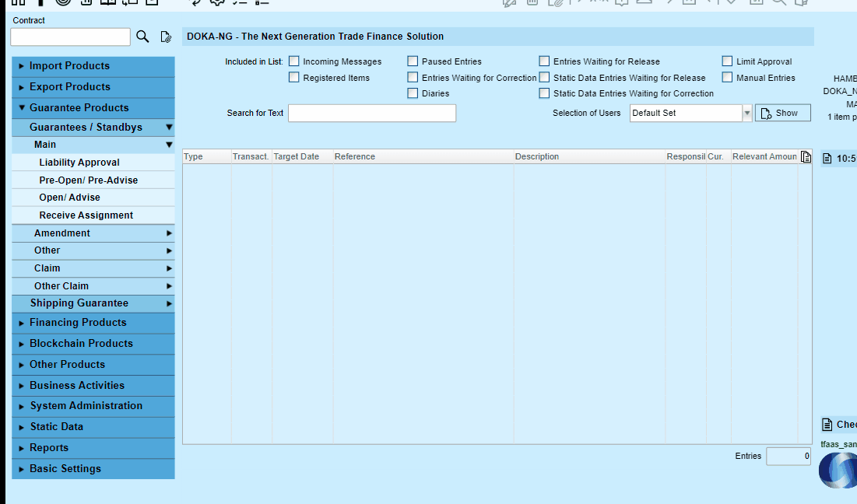Sort by the Reference column header
Screen dimensions: 857x504
pos(423,156)
